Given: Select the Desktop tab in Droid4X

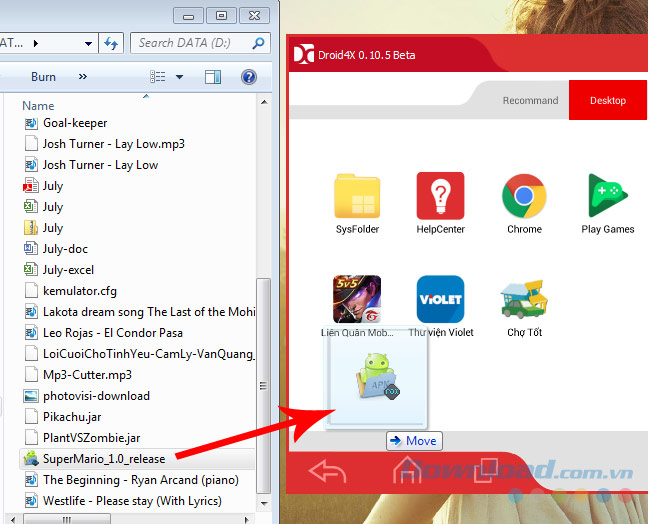Looking at the screenshot, I should coord(607,100).
